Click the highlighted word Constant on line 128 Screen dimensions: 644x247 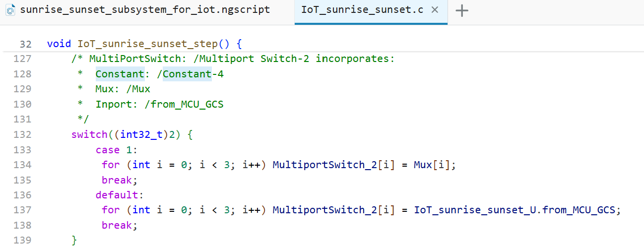(120, 74)
